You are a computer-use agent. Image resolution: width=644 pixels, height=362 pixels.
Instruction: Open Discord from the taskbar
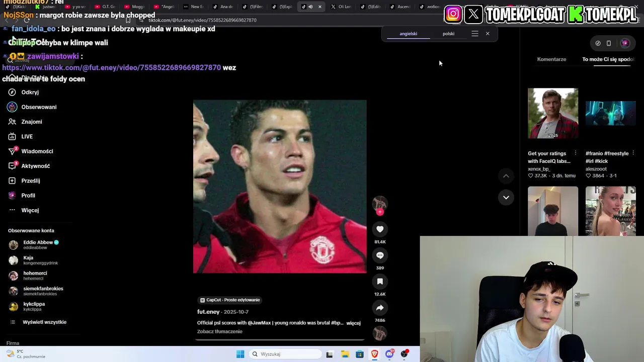point(389,354)
